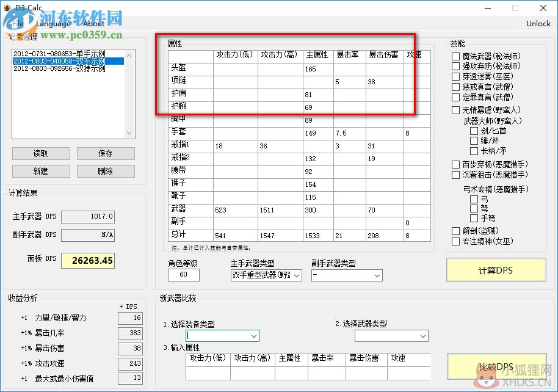Toggle 惩戒真言(武僧) checkbox
The height and width of the screenshot is (392, 558).
point(455,87)
